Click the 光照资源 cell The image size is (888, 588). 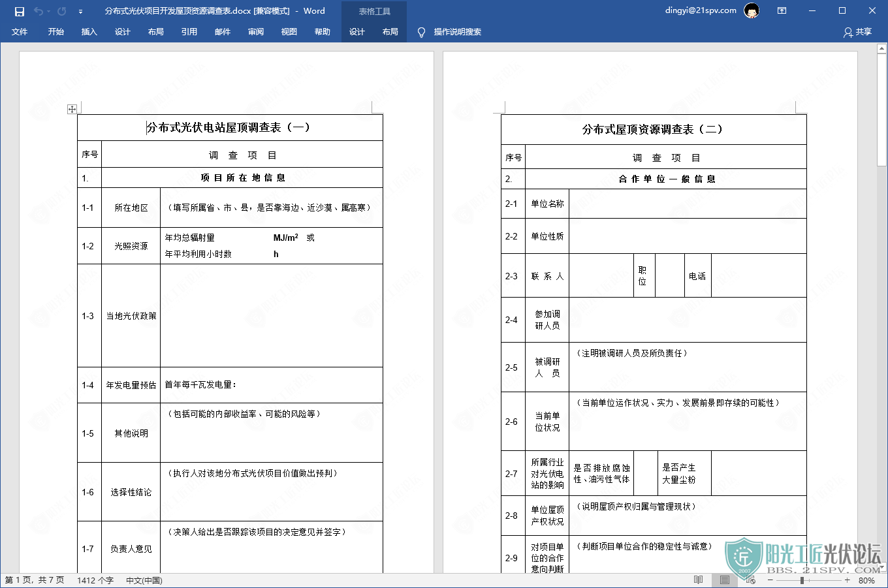pos(131,246)
